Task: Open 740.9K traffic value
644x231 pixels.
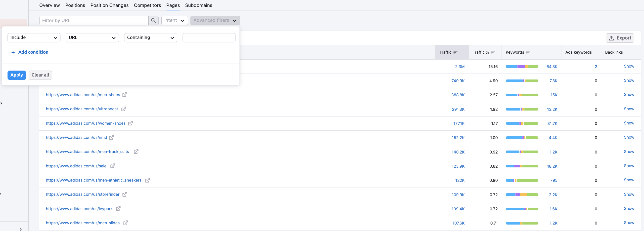Action: tap(458, 81)
